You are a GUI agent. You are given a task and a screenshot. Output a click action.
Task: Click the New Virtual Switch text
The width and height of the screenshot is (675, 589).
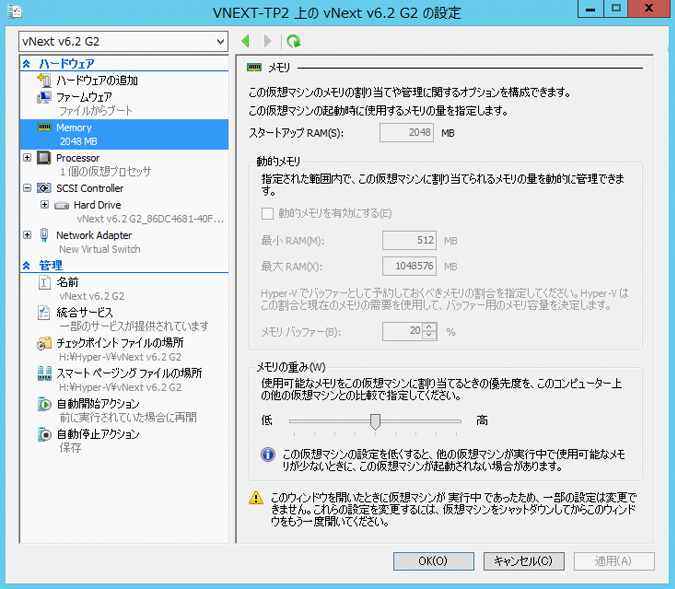point(99,249)
